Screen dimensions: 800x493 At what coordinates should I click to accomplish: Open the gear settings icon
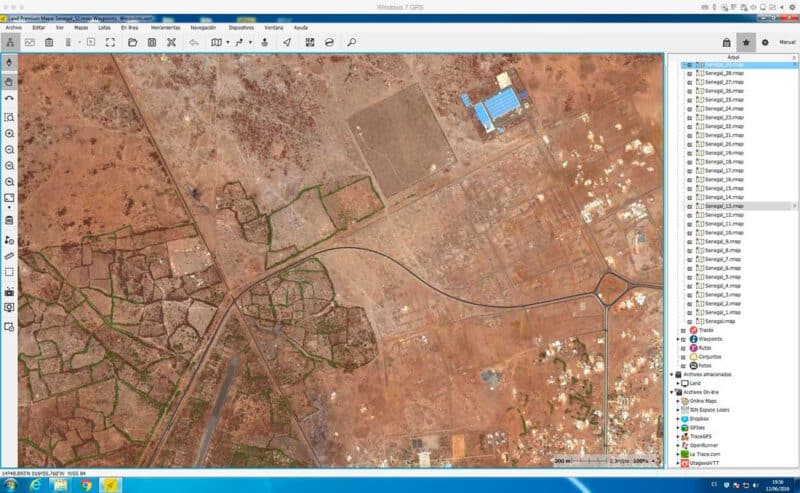(x=765, y=42)
